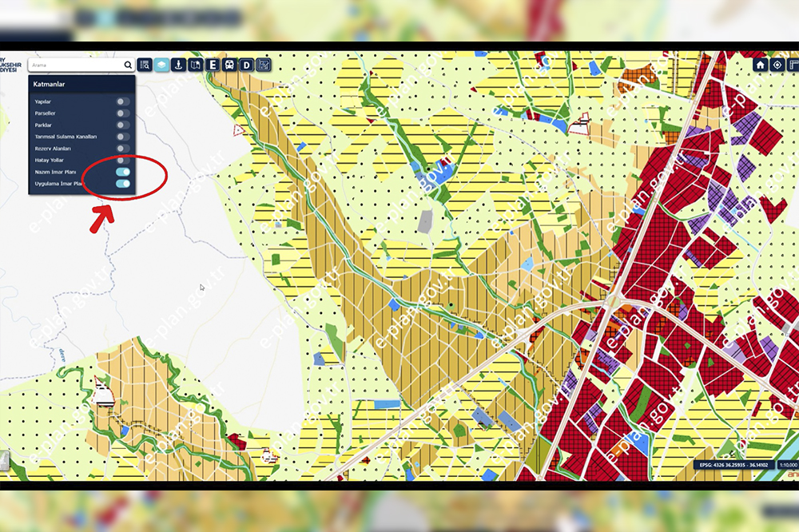
Task: Open the rightmost map-sketch toolbar icon
Action: [264, 66]
